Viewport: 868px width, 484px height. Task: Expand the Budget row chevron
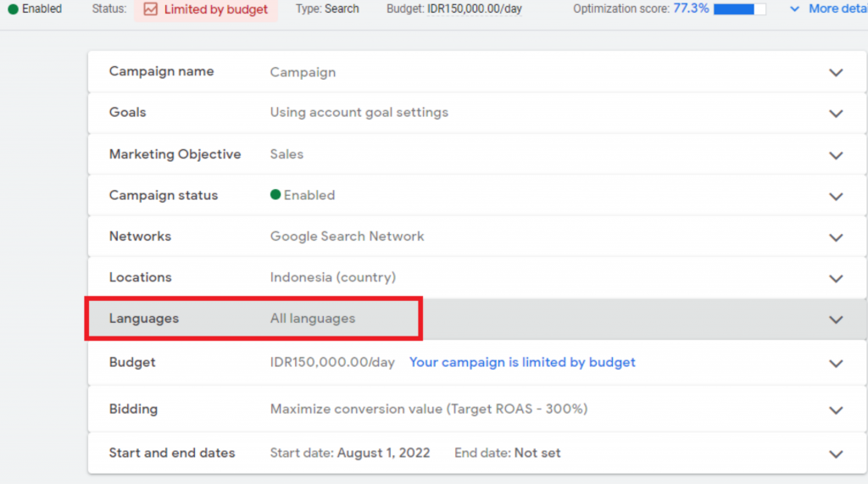click(x=836, y=364)
